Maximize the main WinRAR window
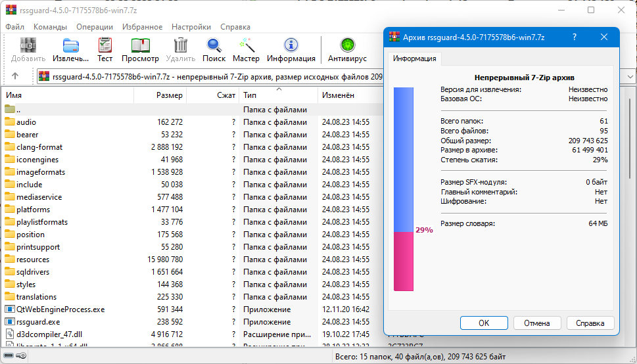This screenshot has height=364, width=637. pyautogui.click(x=591, y=10)
